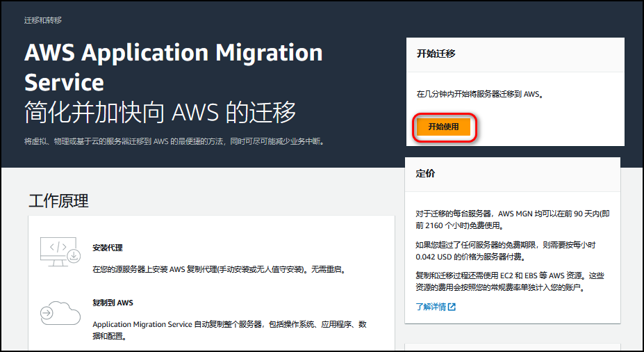This screenshot has width=644, height=352.
Task: Open the 了解详情 pricing link
Action: (431, 307)
